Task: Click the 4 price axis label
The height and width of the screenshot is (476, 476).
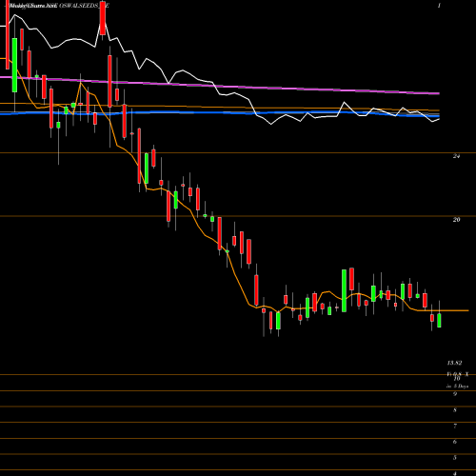Action: pyautogui.click(x=455, y=473)
